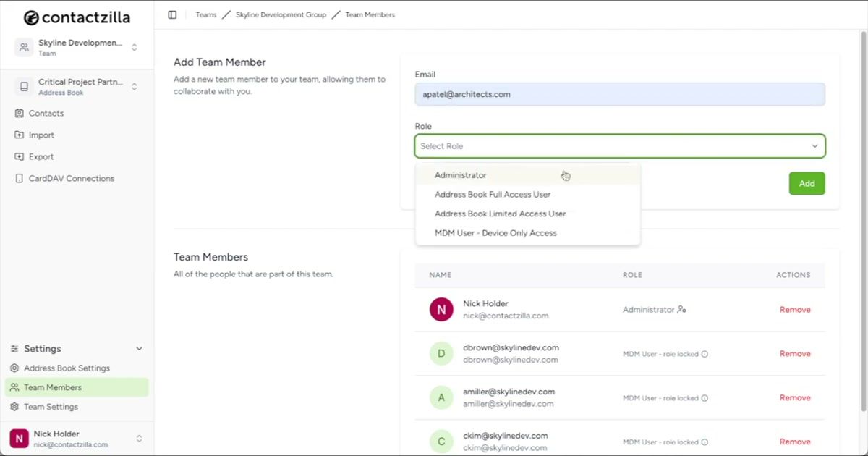Open Address Book Settings
868x456 pixels.
tap(67, 368)
